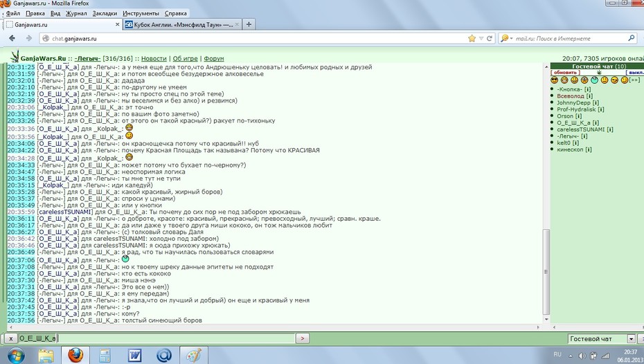Insert the sunglasses smiley
The width and height of the screenshot is (644, 364).
point(555,80)
